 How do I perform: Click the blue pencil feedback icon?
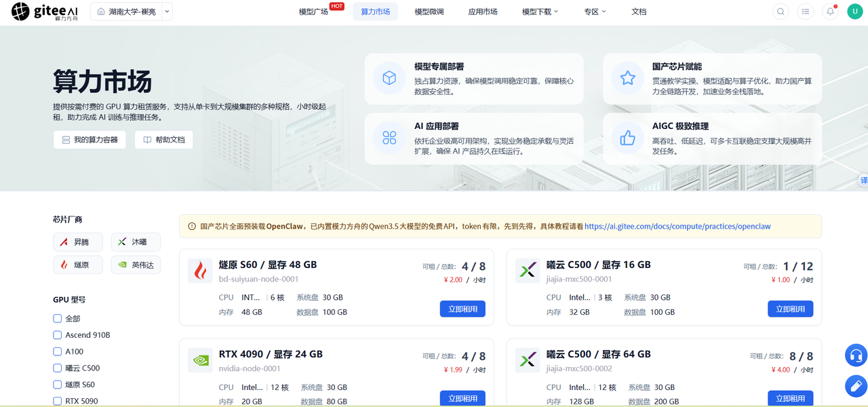pyautogui.click(x=856, y=386)
